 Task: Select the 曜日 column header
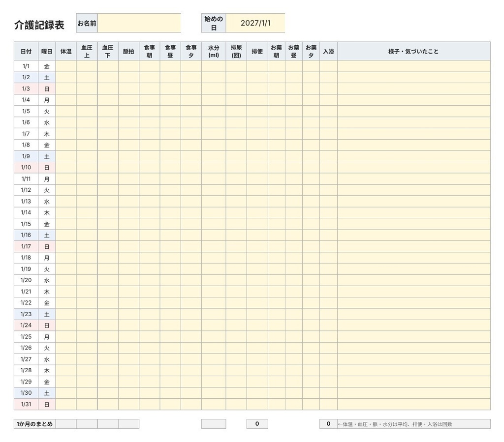[x=47, y=51]
